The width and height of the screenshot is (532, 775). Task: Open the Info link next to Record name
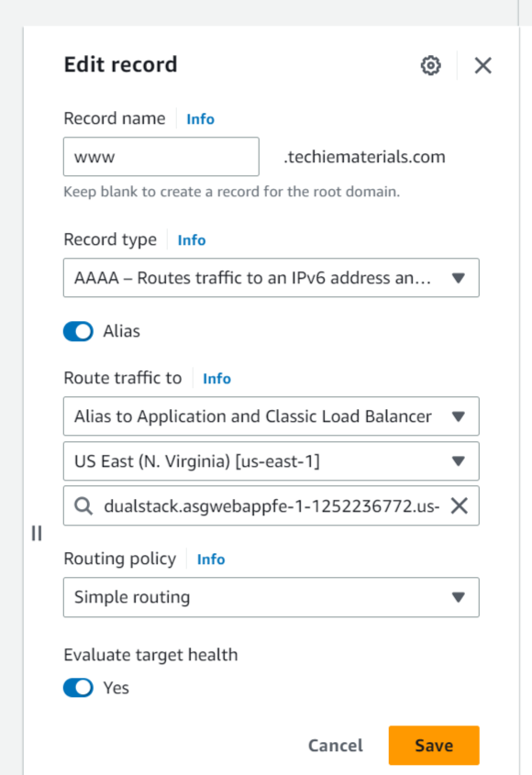pos(200,118)
